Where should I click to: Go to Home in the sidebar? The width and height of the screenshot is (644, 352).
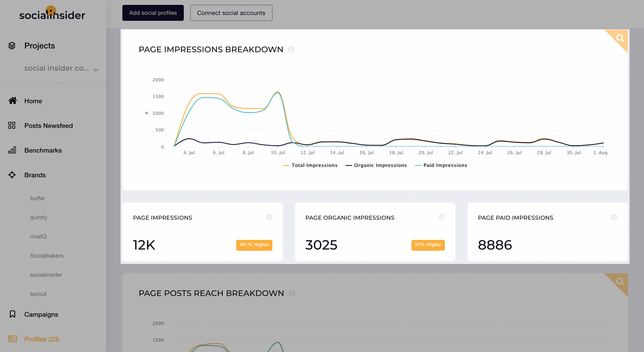coord(33,101)
